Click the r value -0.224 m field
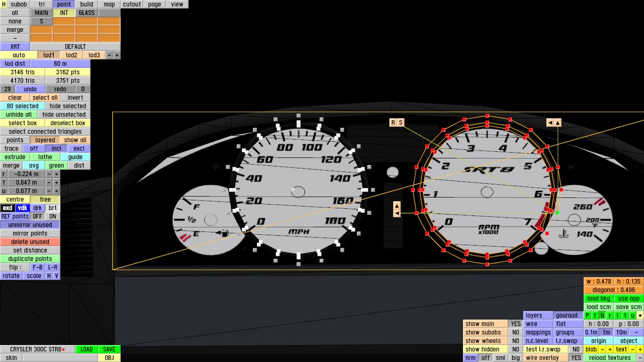 pyautogui.click(x=26, y=174)
